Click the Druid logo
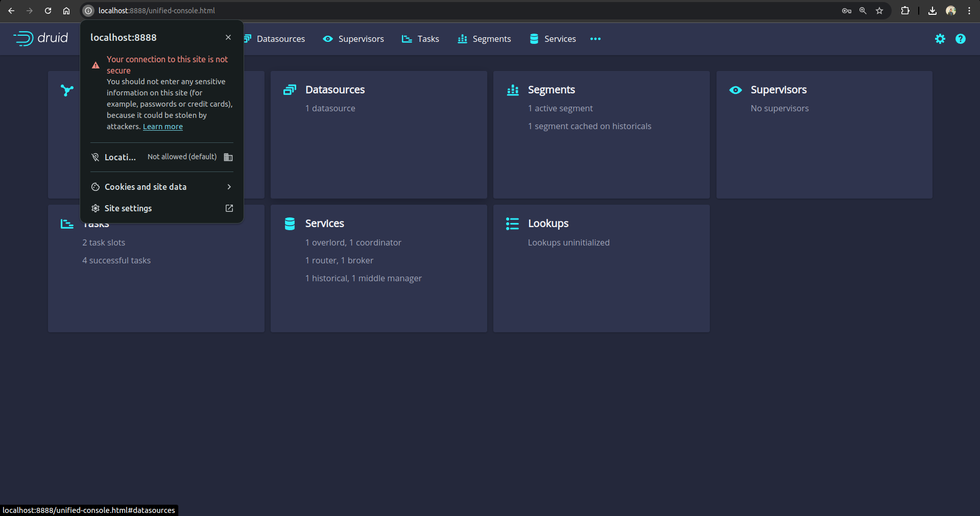The height and width of the screenshot is (516, 980). pos(40,38)
